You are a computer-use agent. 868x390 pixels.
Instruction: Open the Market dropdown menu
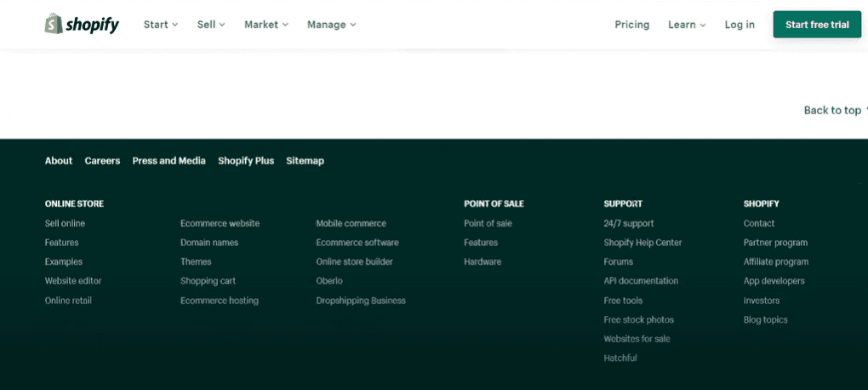point(266,25)
